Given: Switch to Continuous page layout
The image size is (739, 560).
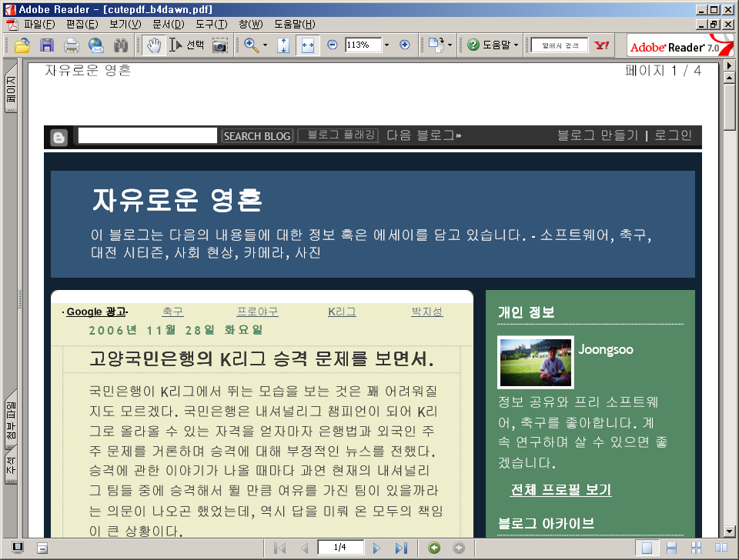Looking at the screenshot, I should click(671, 548).
